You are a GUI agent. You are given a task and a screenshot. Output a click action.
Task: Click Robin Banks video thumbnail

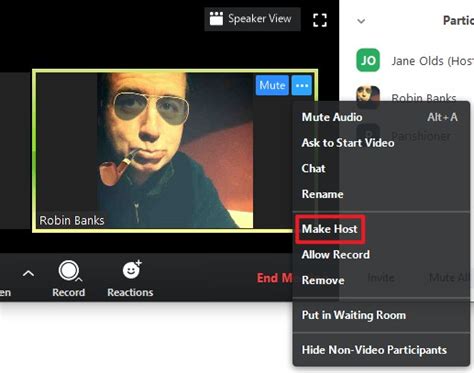click(x=175, y=150)
